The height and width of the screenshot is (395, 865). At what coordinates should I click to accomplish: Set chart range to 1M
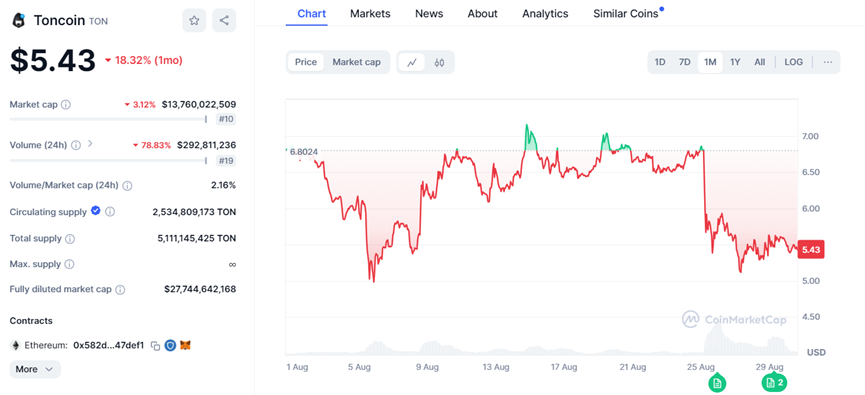point(710,62)
